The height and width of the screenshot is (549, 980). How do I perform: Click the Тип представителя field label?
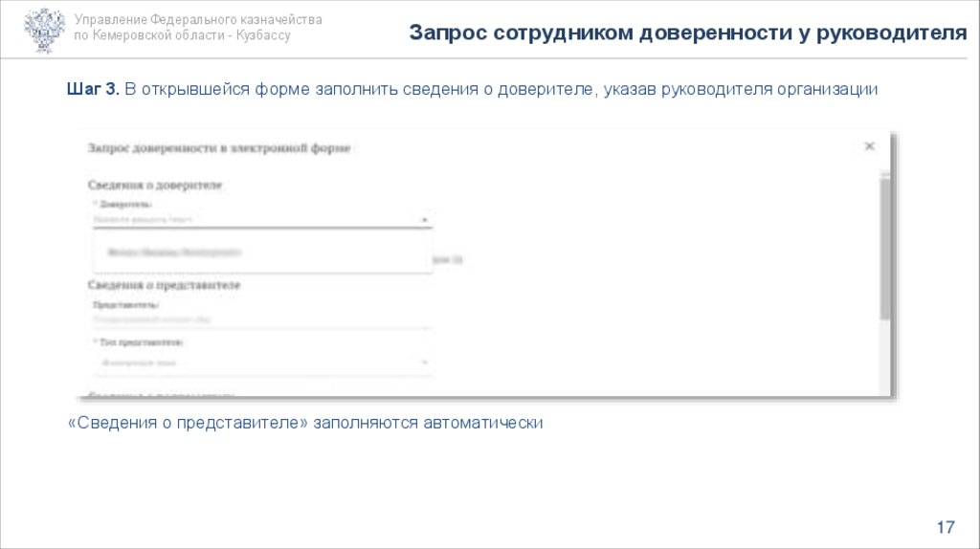(140, 341)
